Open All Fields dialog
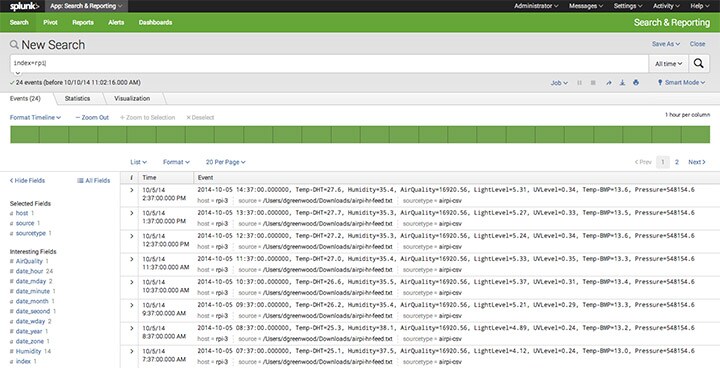This screenshot has height=368, width=720. click(x=94, y=181)
